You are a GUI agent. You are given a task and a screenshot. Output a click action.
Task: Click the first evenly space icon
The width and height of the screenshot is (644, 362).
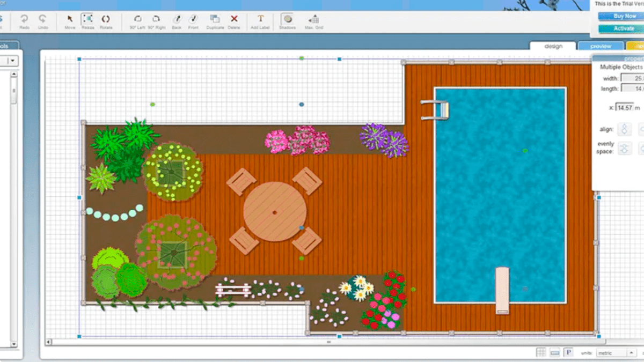(624, 149)
